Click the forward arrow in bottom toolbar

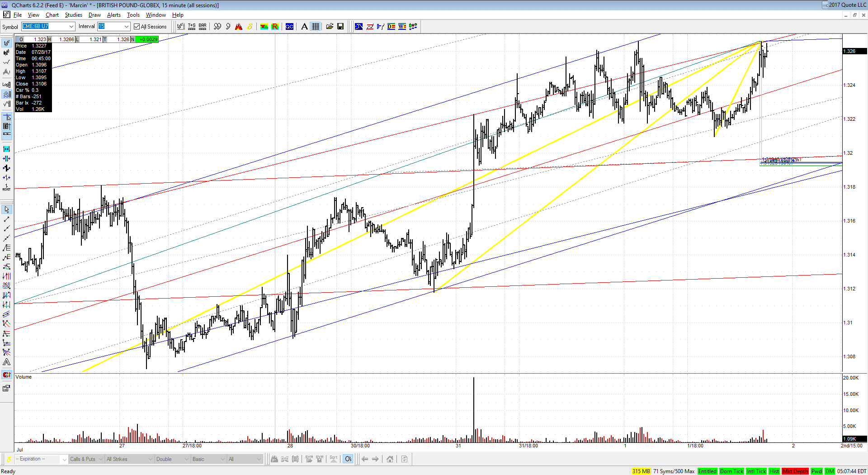point(375,459)
